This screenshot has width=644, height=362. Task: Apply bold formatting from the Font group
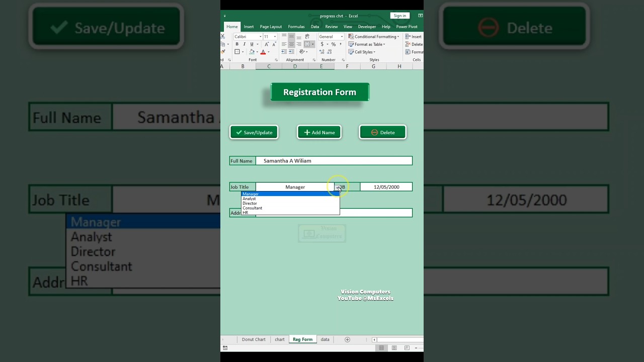coord(236,44)
